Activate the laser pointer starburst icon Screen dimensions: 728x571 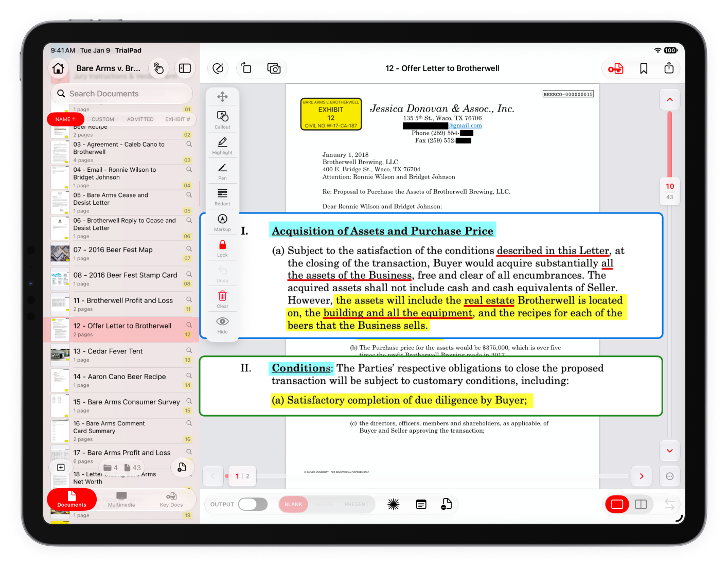[x=394, y=504]
